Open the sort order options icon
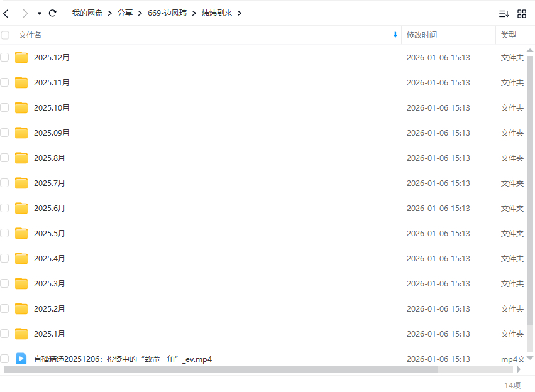This screenshot has width=535, height=392. 504,14
